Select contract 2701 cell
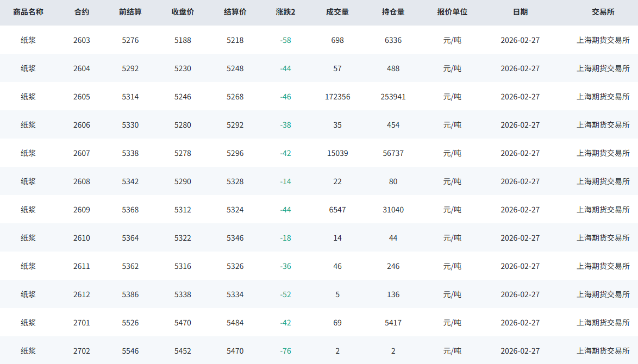This screenshot has width=638, height=364. (x=82, y=323)
